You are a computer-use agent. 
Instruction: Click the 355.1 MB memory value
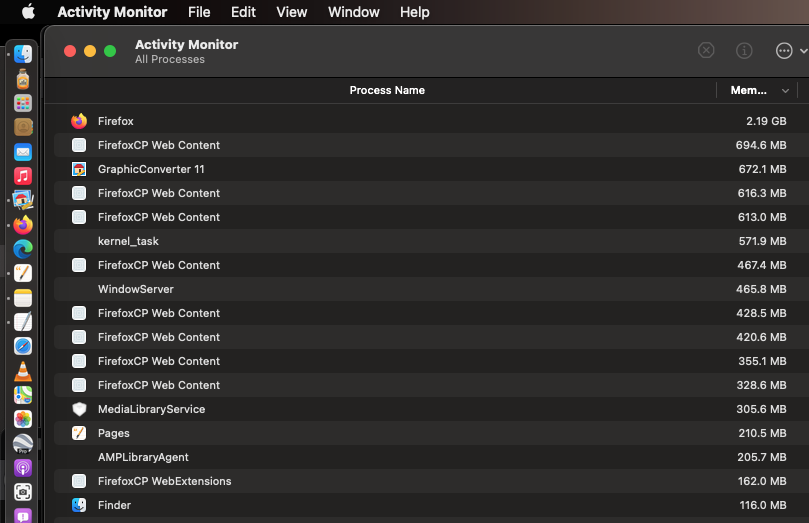762,361
